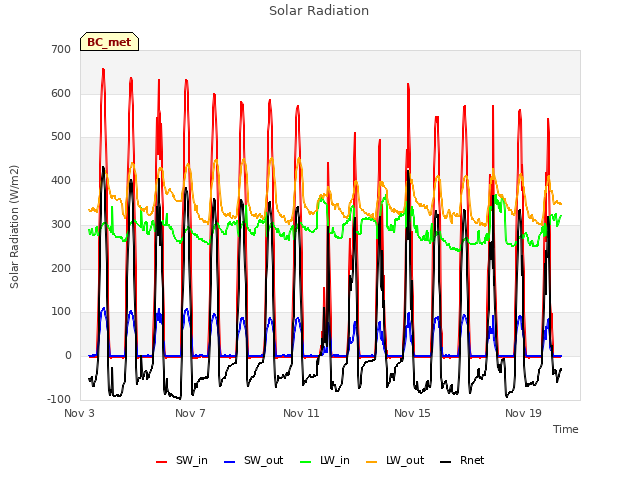Click the blue SW_out legend swatch
The width and height of the screenshot is (640, 480).
[230, 462]
